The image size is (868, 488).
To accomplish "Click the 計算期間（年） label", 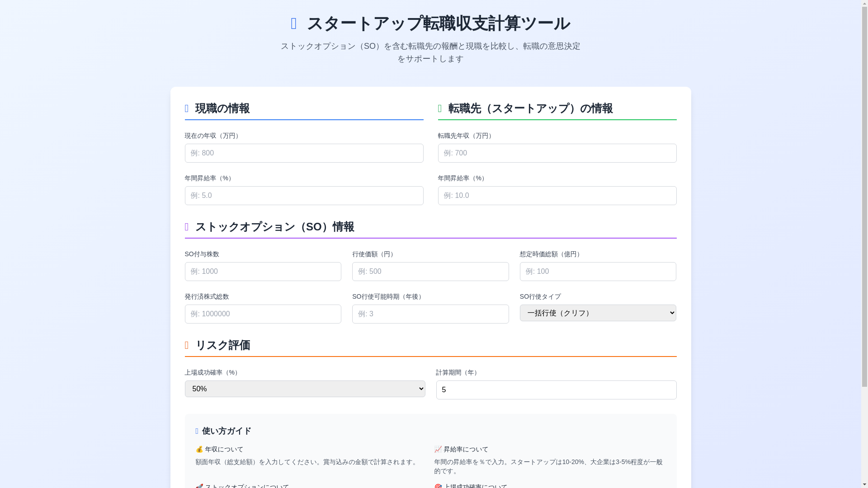I will (x=458, y=372).
